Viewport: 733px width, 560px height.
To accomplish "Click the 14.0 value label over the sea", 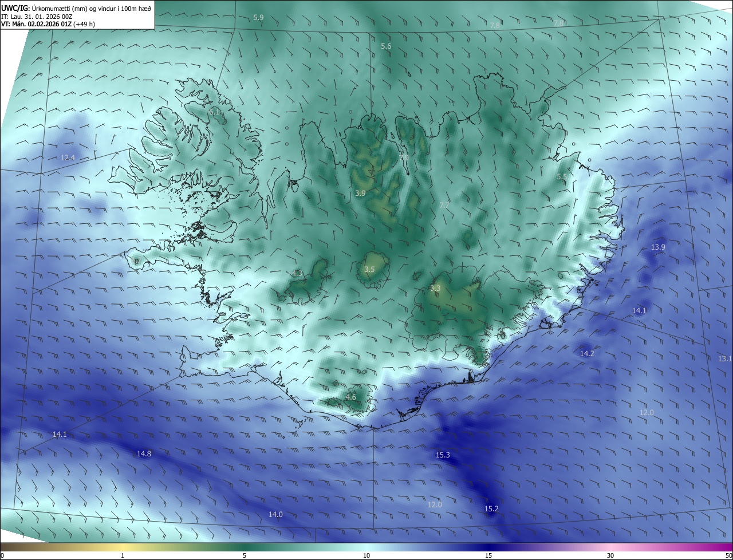I will pyautogui.click(x=275, y=514).
